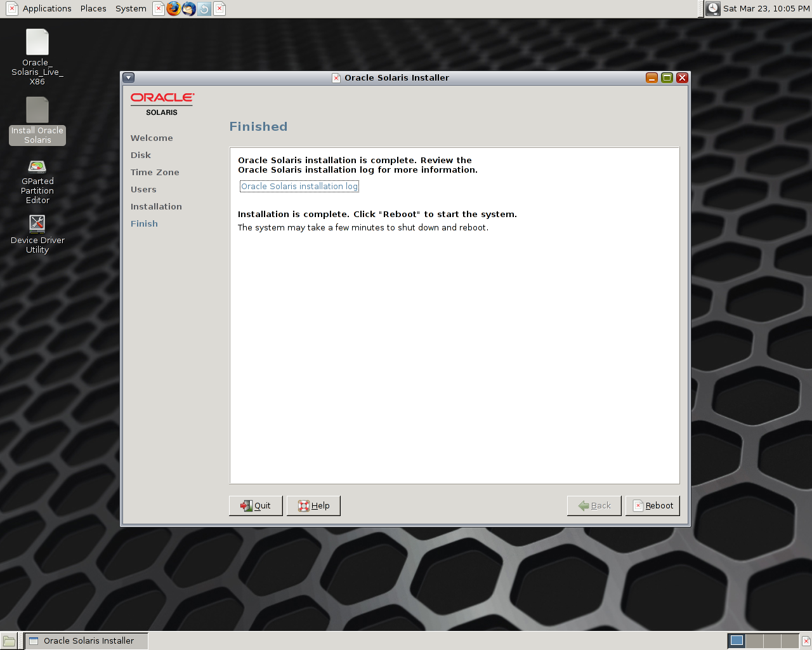Click Oracle Solaris Installer taskbar button
This screenshot has height=650, width=812.
pyautogui.click(x=86, y=641)
